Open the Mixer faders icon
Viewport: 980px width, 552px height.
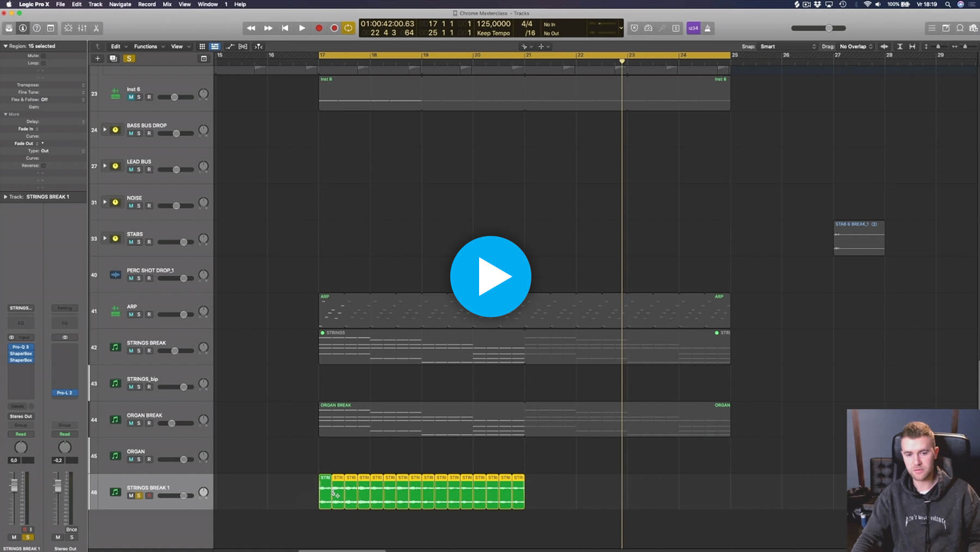[82, 28]
